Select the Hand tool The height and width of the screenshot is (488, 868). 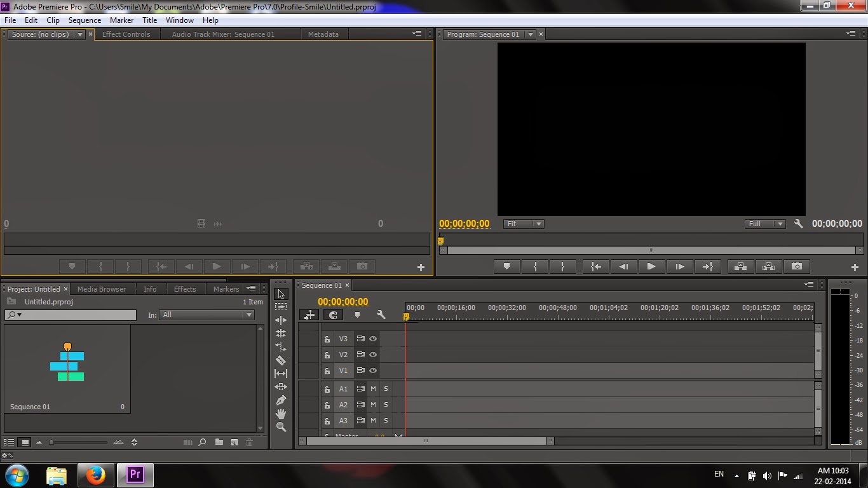[x=281, y=414]
